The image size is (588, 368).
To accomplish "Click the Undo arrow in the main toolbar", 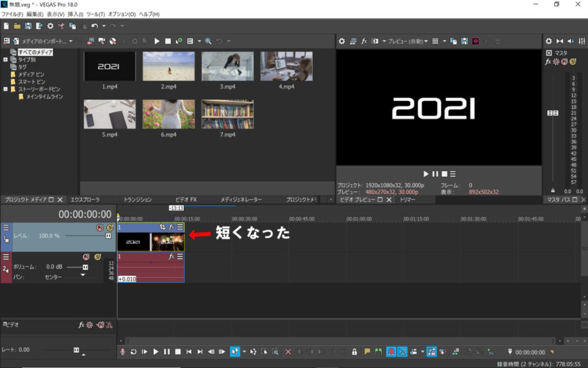I will coord(94,26).
